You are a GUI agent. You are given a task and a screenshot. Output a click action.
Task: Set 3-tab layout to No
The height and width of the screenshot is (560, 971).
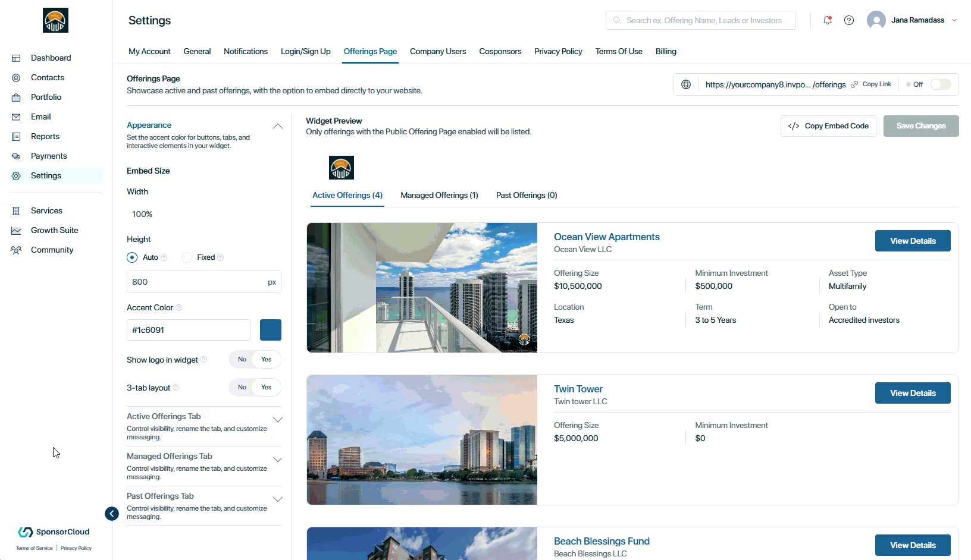(x=242, y=388)
